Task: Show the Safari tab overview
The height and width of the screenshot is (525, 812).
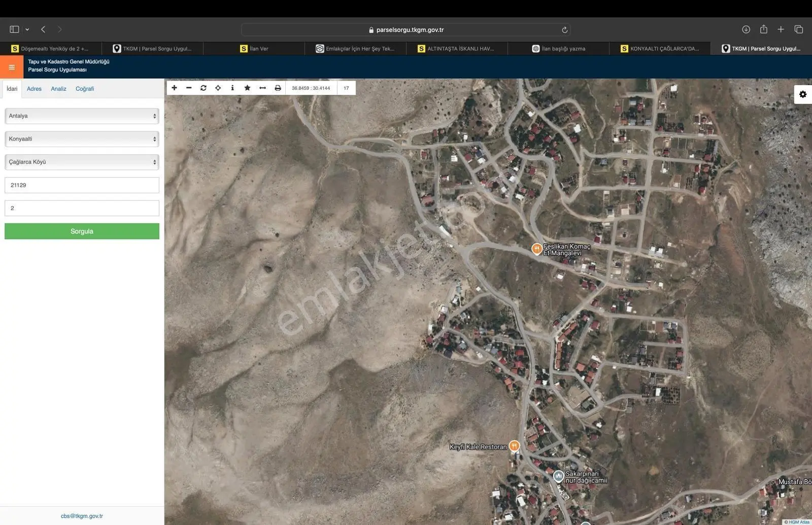Action: pos(799,29)
